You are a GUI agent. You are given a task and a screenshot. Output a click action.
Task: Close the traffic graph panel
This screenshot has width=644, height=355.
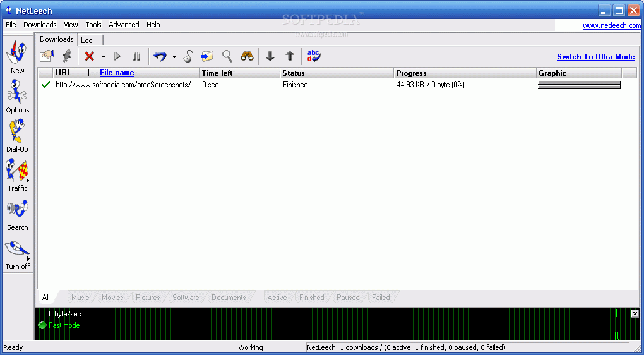pyautogui.click(x=635, y=314)
